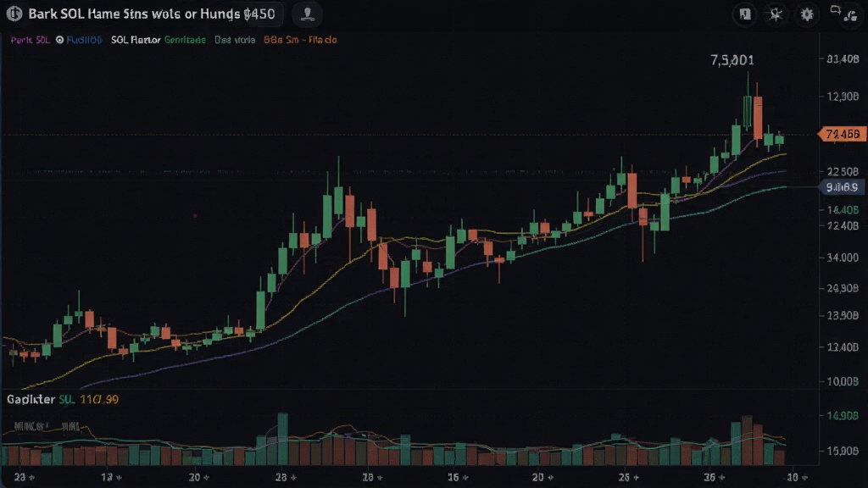Viewport: 868px width, 488px height.
Task: Select the crosshair icon in the top toolbar
Action: pos(776,14)
